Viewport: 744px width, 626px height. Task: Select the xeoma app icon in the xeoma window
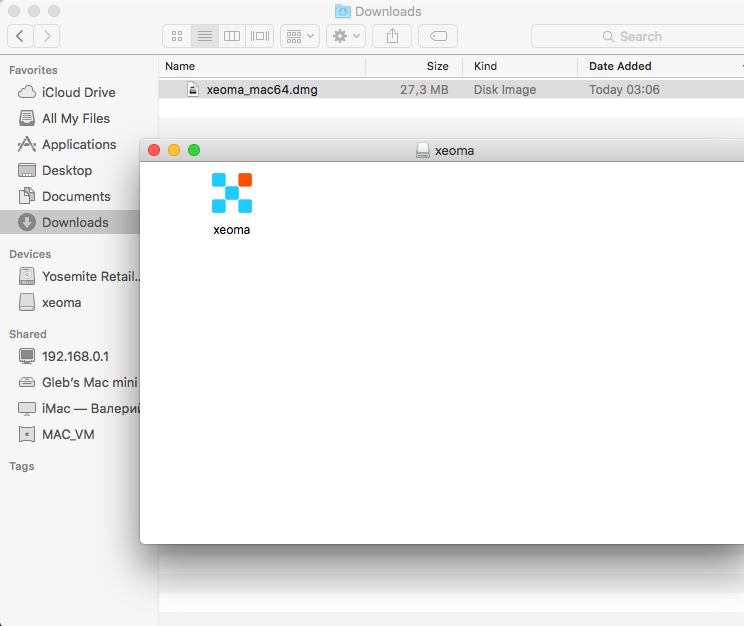(x=232, y=193)
